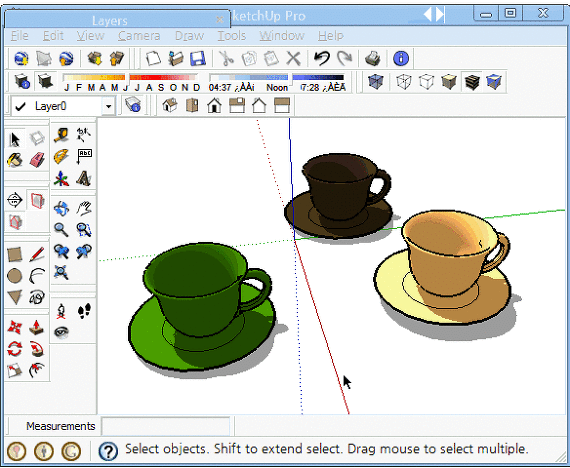Toggle X-ray face style
This screenshot has width=570, height=468.
click(x=376, y=81)
